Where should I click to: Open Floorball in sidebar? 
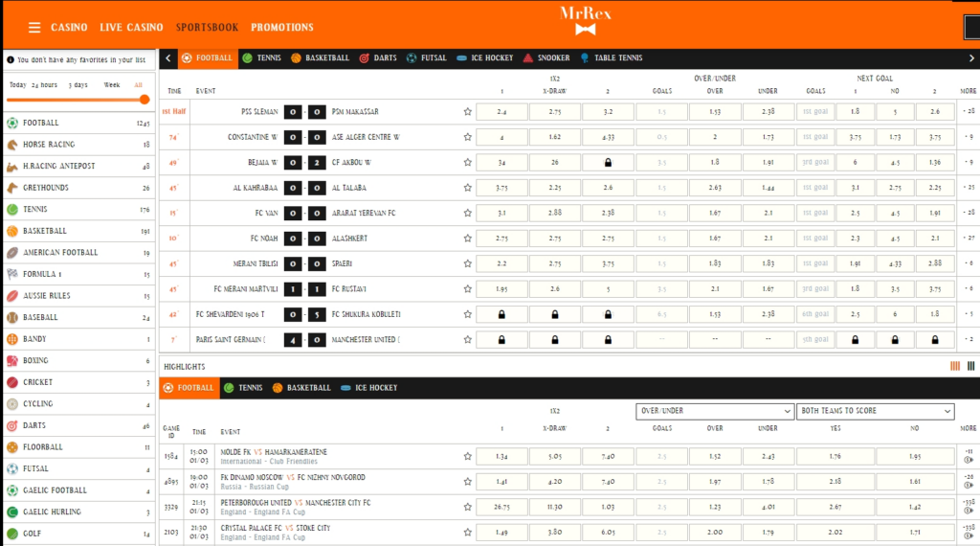click(78, 447)
